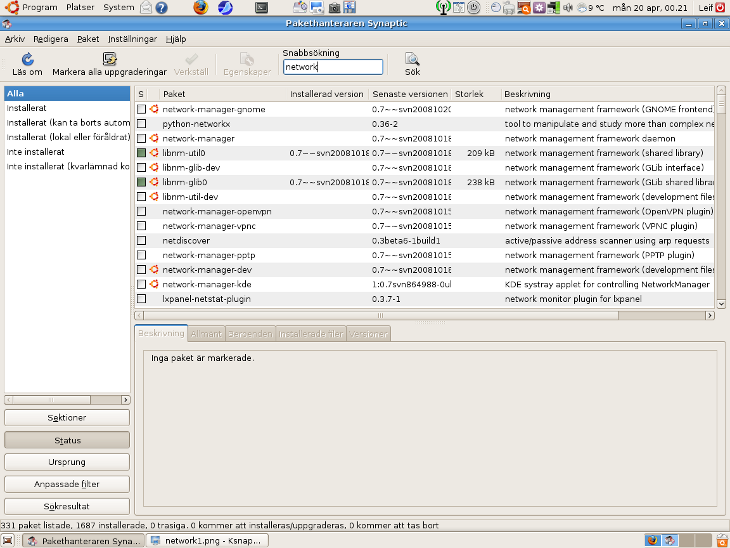The width and height of the screenshot is (730, 548).
Task: Mark checkbox for netdiscover
Action: click(x=142, y=240)
